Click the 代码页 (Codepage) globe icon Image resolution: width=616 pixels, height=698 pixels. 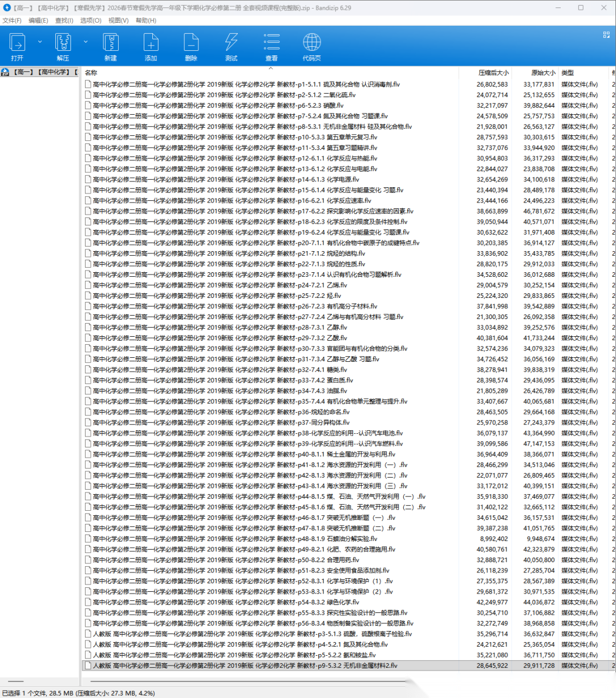[311, 46]
